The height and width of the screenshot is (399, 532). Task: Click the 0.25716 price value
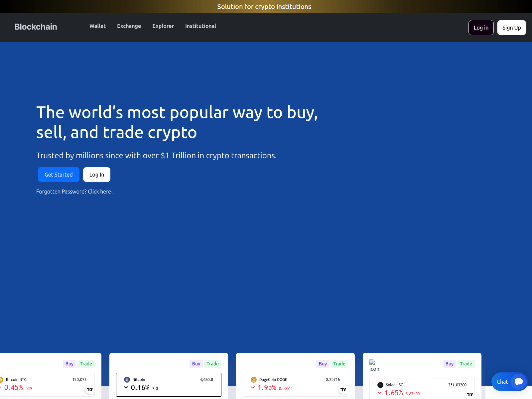click(x=333, y=380)
